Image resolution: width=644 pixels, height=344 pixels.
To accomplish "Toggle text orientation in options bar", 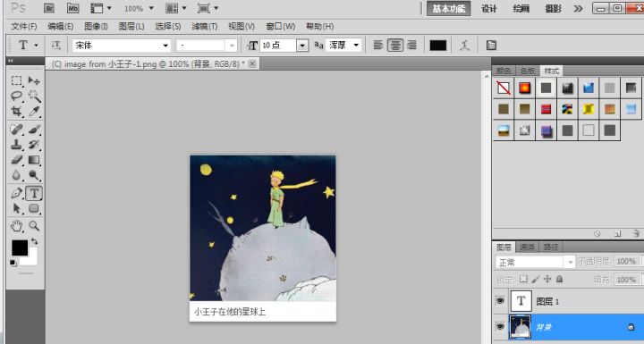I will pyautogui.click(x=55, y=46).
